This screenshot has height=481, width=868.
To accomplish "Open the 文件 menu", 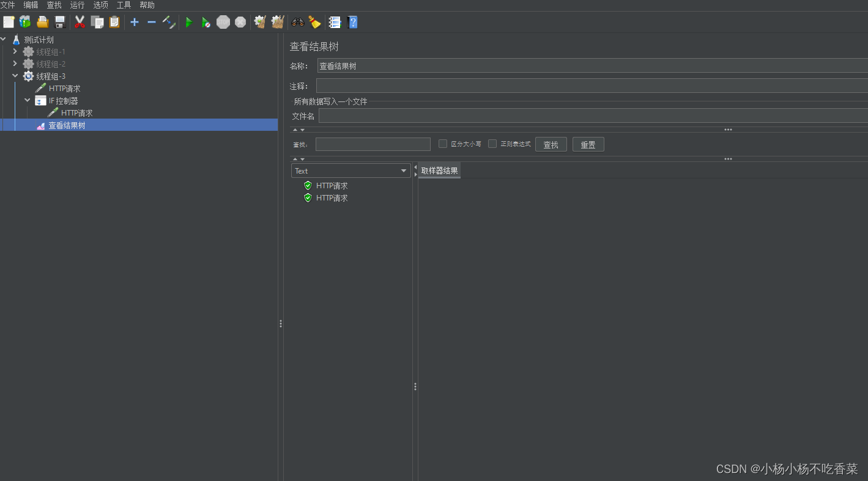I will click(8, 5).
